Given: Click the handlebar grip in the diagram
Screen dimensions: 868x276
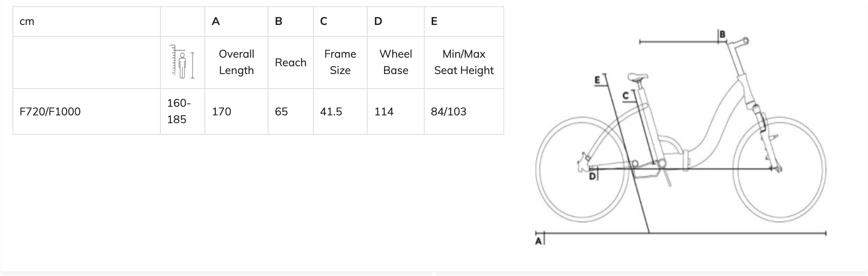Looking at the screenshot, I should click(x=745, y=41).
